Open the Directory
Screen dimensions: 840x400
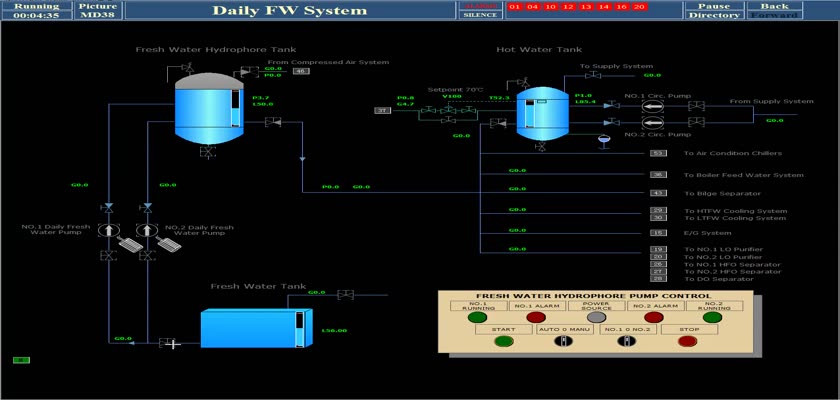coord(714,15)
